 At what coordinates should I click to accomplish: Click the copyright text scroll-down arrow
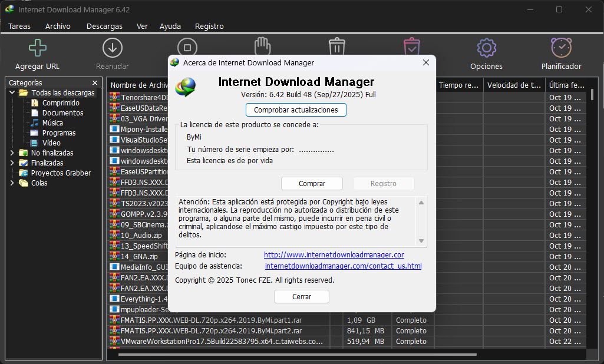point(421,241)
